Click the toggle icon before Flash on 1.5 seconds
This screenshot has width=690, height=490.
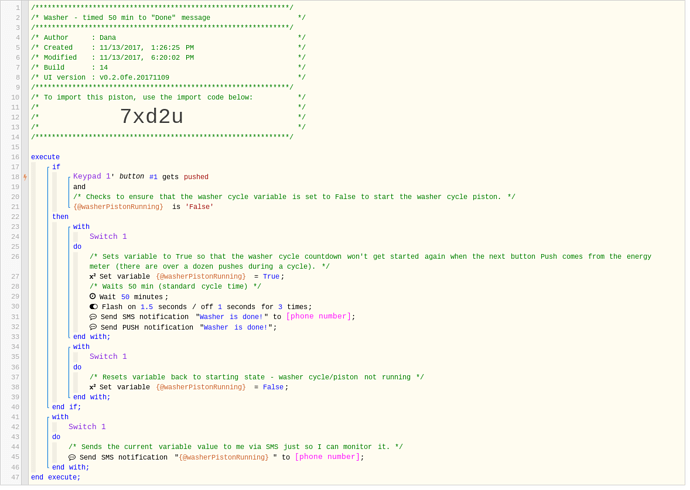pyautogui.click(x=93, y=307)
